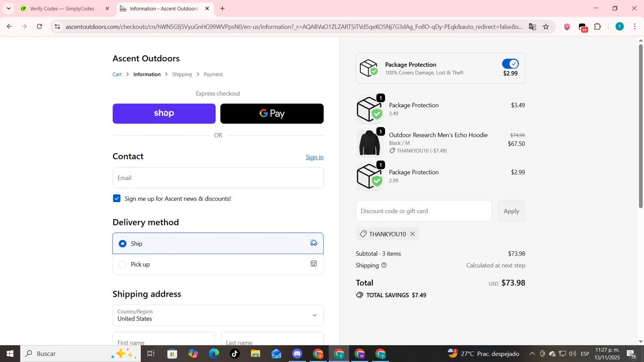Screen dimensions: 644x362
Task: Click the ESP input language indicator
Action: click(585, 354)
